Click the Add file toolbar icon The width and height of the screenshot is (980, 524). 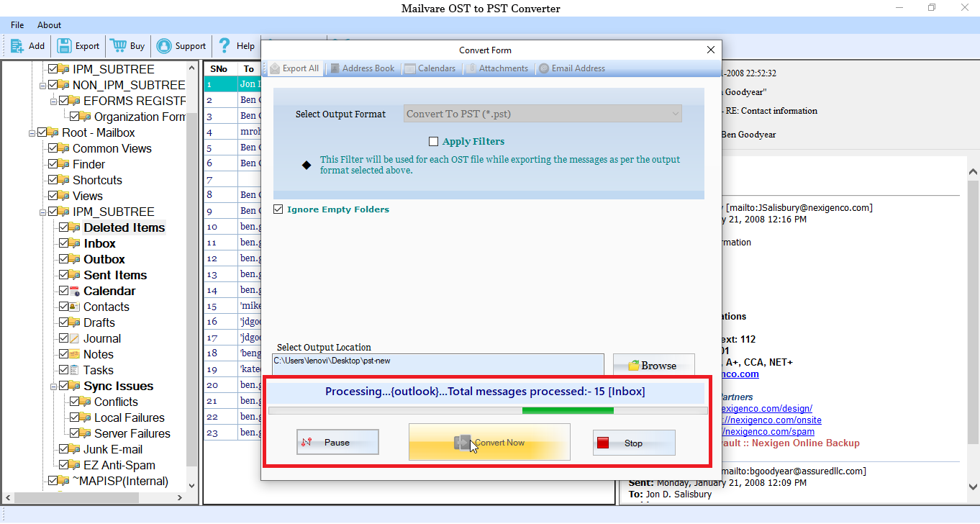[x=17, y=46]
